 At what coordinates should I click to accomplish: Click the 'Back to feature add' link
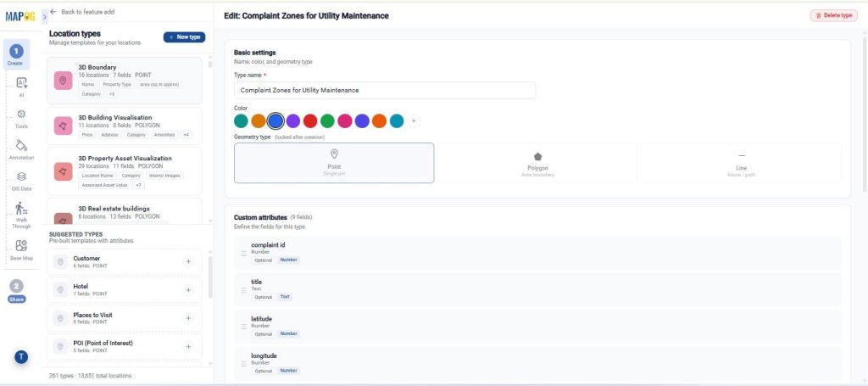click(87, 12)
